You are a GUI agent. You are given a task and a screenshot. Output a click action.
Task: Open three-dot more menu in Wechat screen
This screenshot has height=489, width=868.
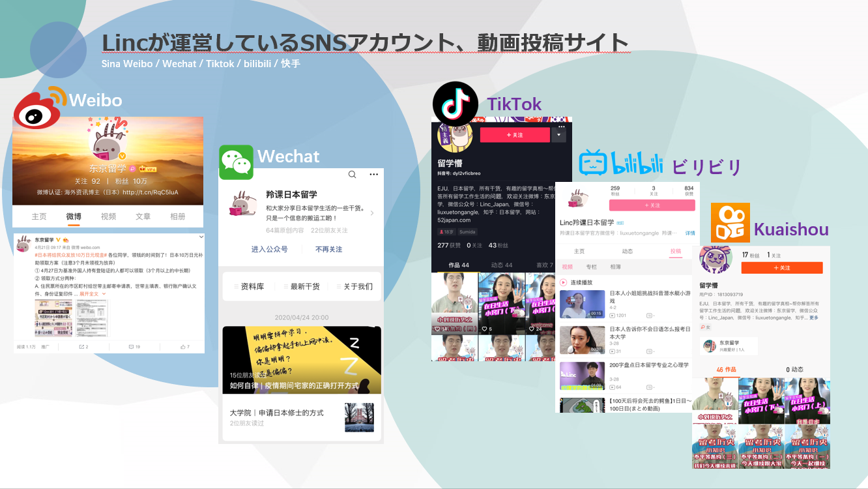[x=374, y=175]
